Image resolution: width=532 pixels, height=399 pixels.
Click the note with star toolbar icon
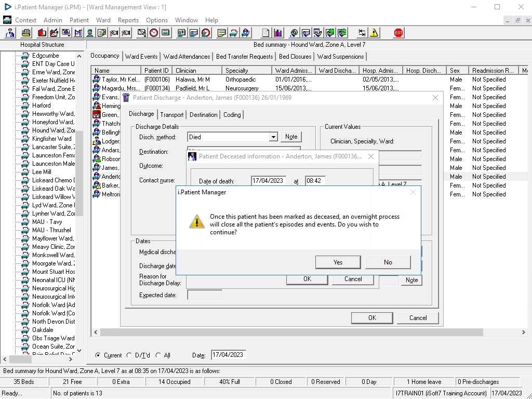click(102, 33)
